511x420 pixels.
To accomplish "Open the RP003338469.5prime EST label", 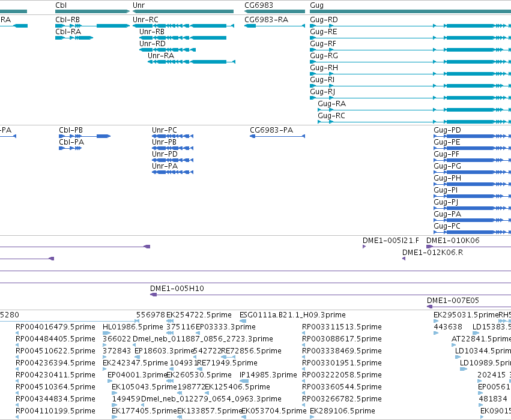I will tap(342, 351).
